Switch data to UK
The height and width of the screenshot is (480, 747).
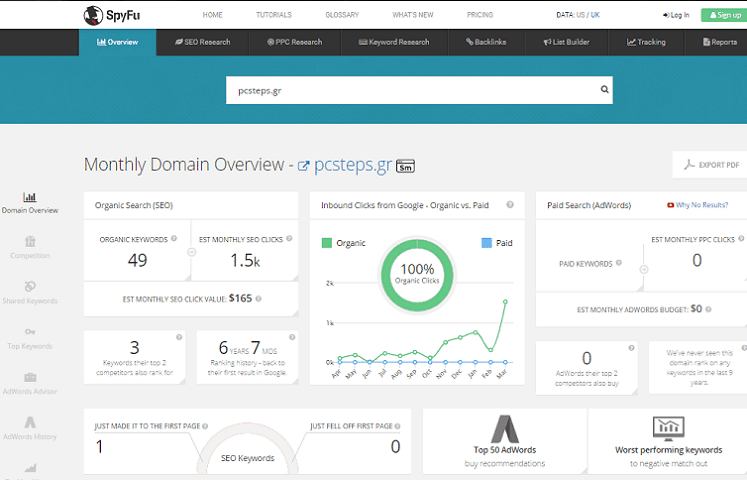(x=595, y=15)
